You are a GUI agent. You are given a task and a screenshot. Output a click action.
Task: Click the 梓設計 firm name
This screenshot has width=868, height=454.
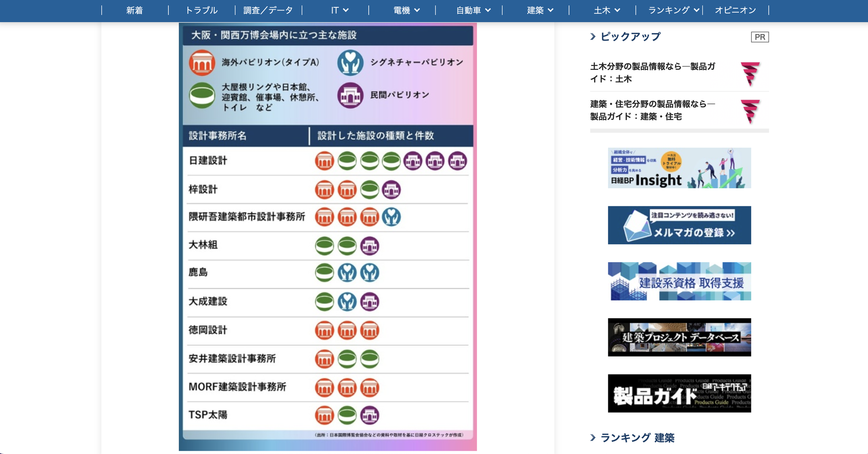click(203, 189)
